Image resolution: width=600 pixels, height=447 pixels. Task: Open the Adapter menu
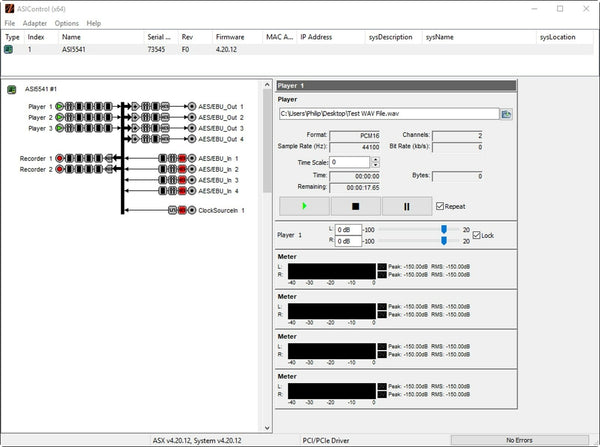tap(34, 23)
